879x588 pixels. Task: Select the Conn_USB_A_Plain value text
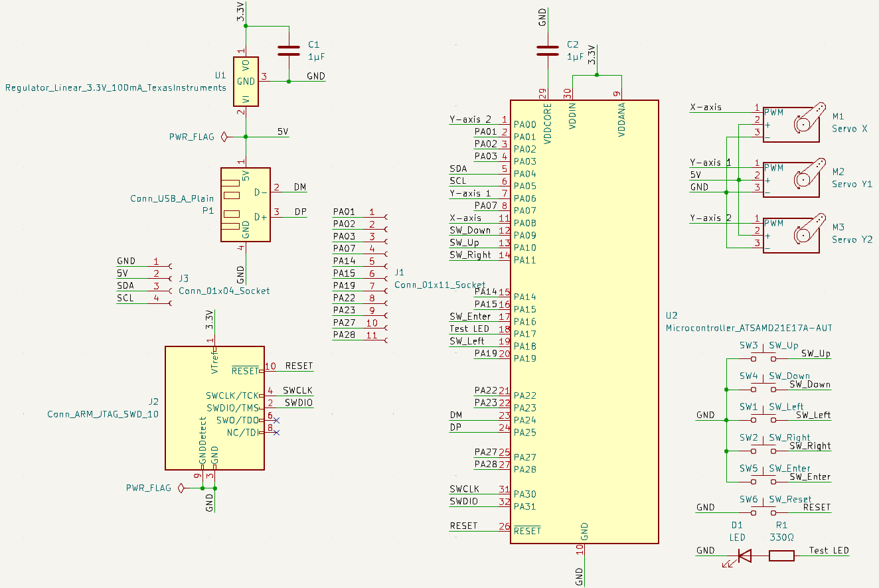[173, 198]
